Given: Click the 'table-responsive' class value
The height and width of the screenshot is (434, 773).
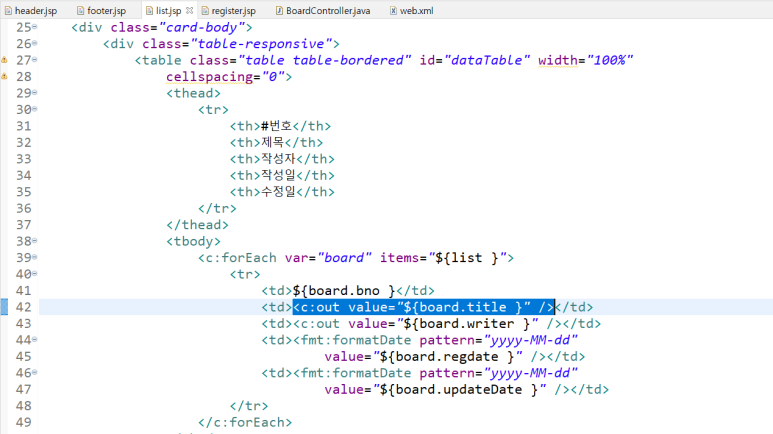Looking at the screenshot, I should coord(261,43).
